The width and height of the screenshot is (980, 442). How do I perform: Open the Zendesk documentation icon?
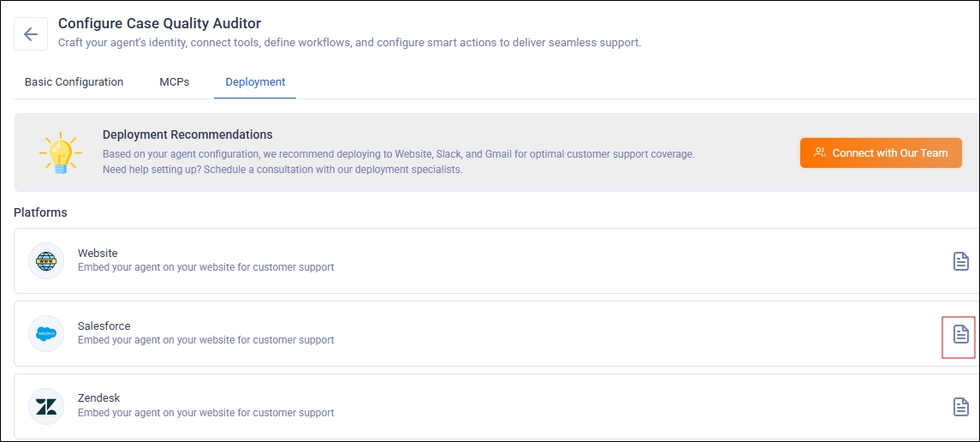point(960,406)
